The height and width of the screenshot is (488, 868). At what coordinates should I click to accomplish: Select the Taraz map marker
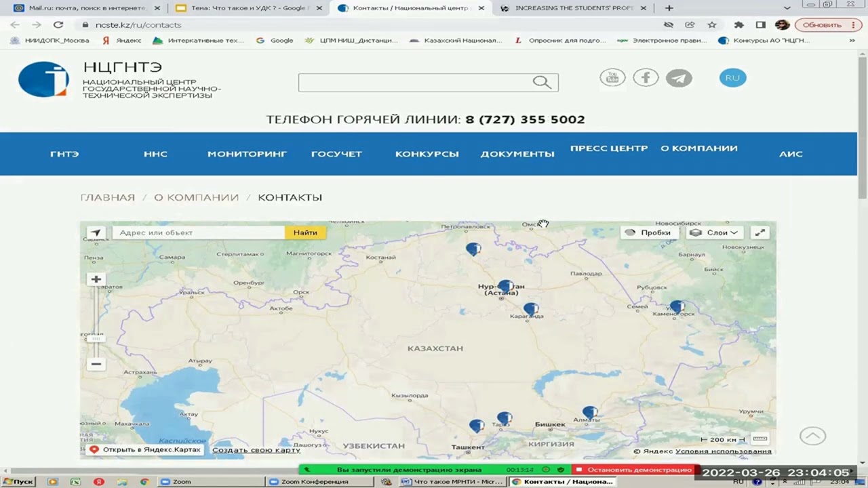504,418
